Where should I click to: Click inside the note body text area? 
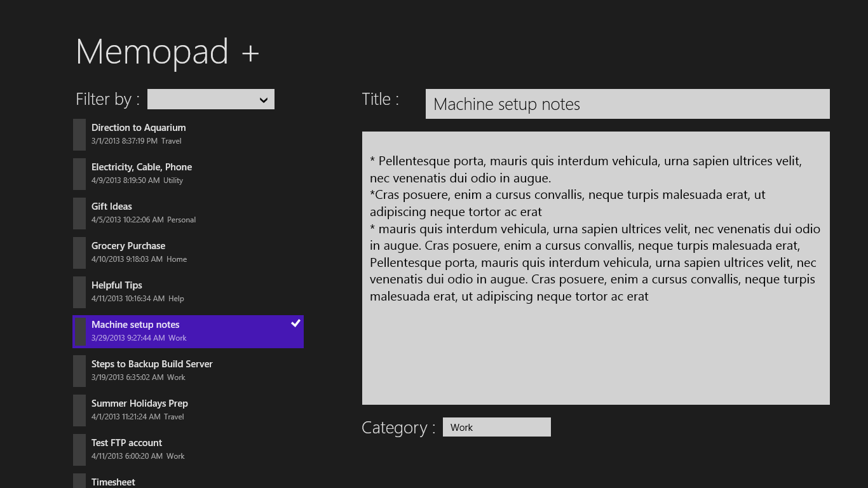click(x=595, y=349)
